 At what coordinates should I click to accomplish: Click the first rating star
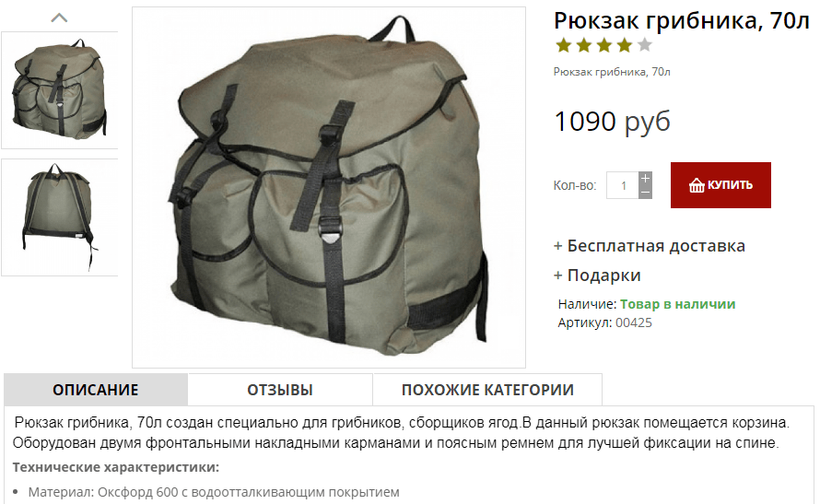click(x=563, y=45)
